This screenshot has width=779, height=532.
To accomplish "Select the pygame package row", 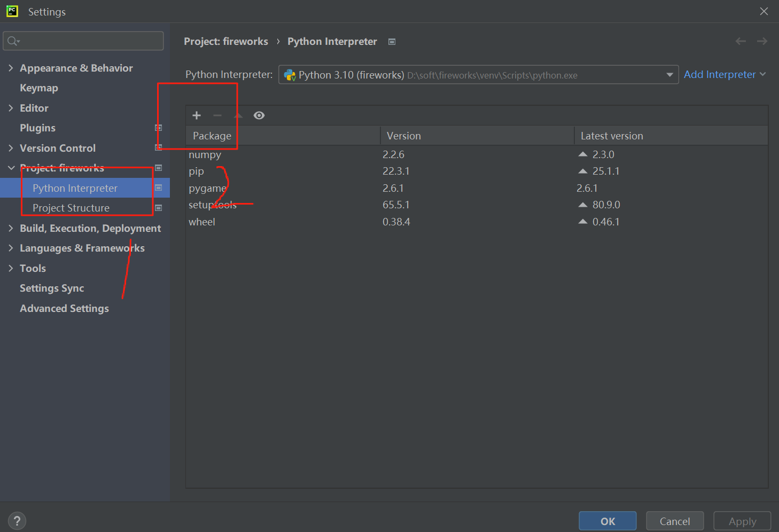I will pos(477,188).
